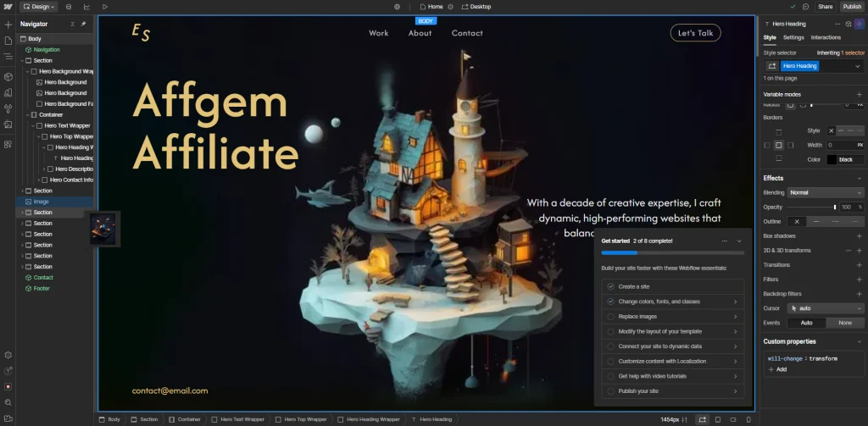
Task: Click the About nav link on canvas
Action: pyautogui.click(x=420, y=33)
